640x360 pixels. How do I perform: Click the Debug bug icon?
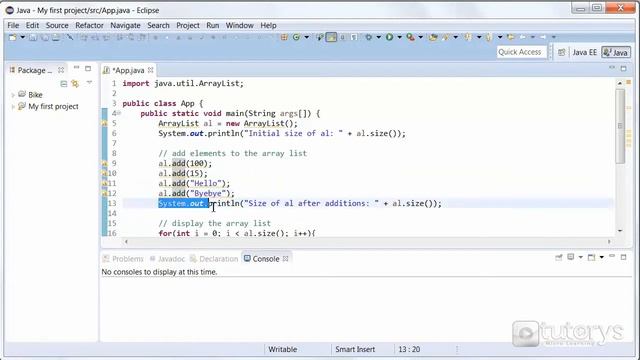[369, 37]
